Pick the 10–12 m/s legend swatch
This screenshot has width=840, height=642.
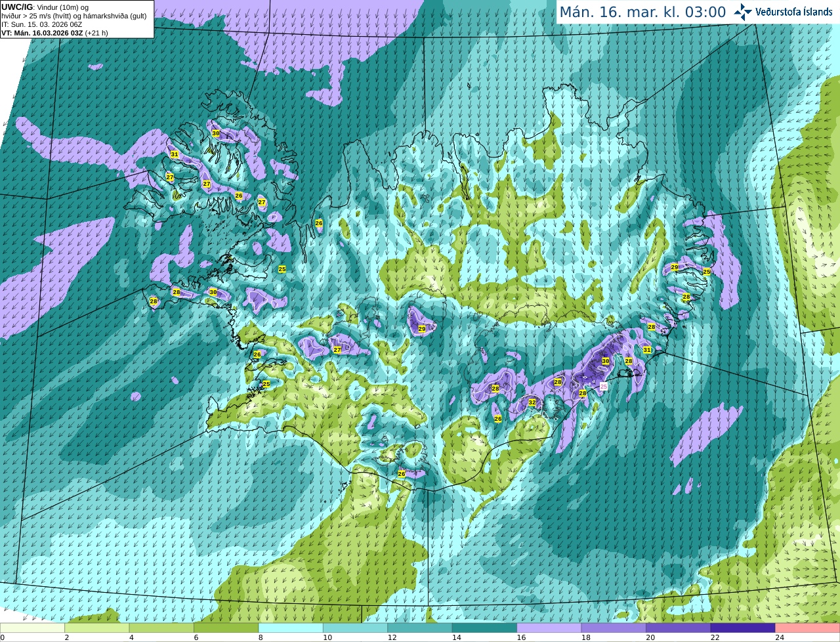(356, 628)
